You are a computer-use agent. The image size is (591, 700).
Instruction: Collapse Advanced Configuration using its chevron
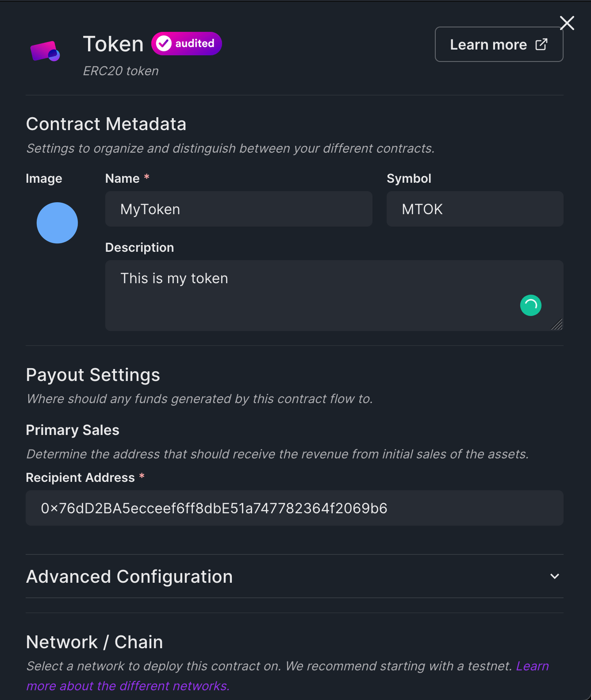pyautogui.click(x=554, y=577)
